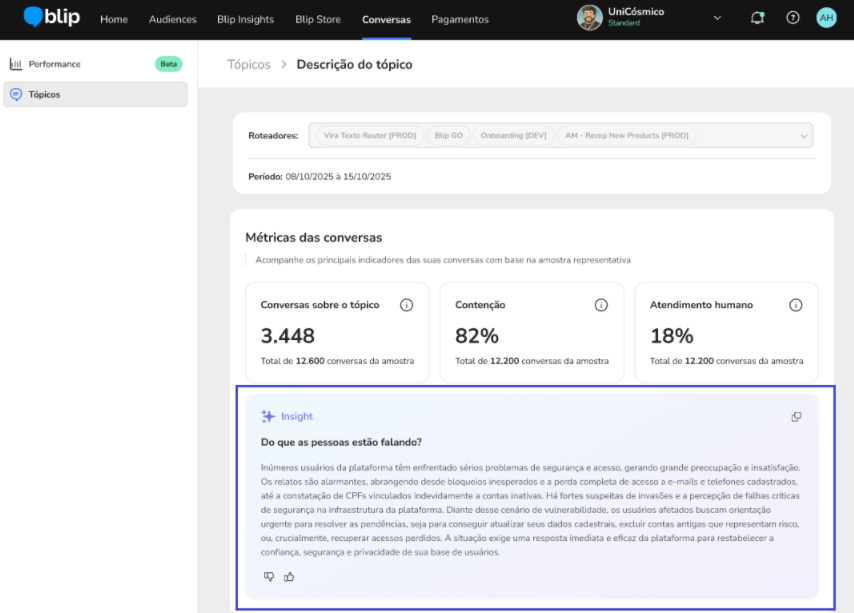Open the Pagamentos menu item
The width and height of the screenshot is (854, 613).
point(460,19)
